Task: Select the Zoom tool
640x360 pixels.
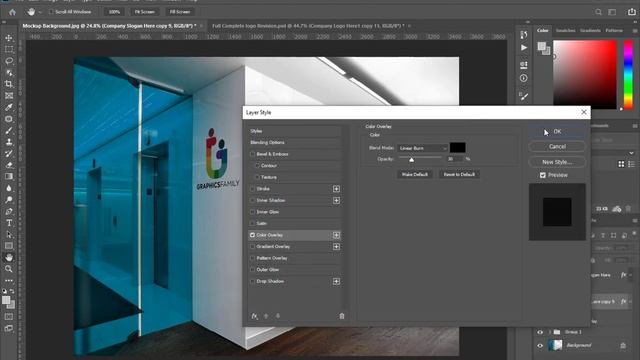Action: [x=9, y=269]
